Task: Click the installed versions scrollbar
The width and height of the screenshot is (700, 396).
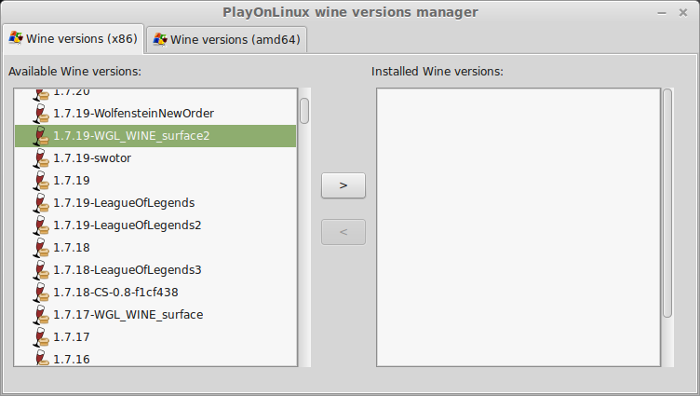Action: 667,203
